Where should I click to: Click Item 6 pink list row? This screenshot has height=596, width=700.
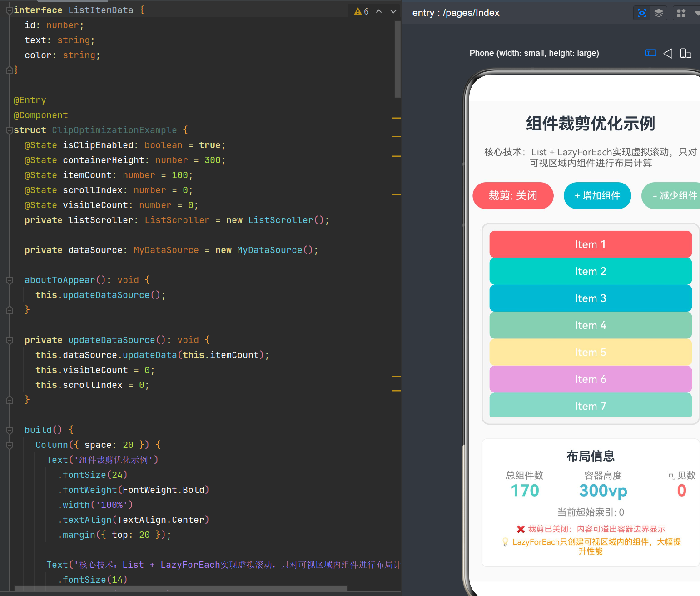coord(591,379)
